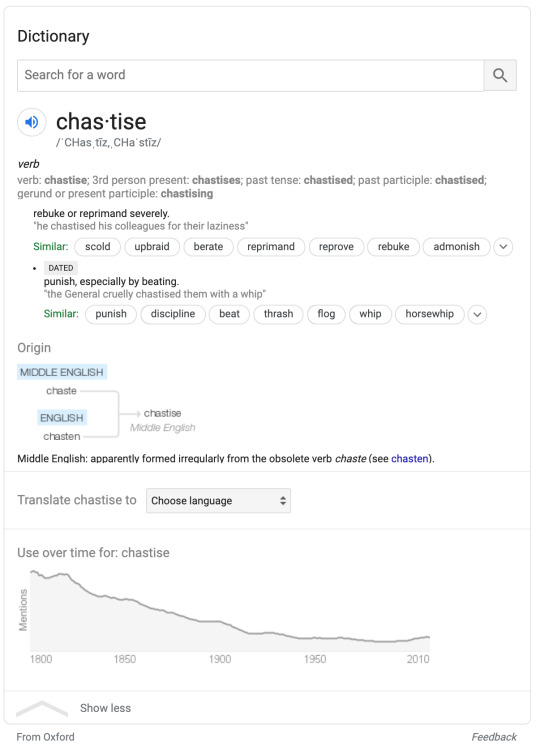Click the magnifying glass search button

500,75
